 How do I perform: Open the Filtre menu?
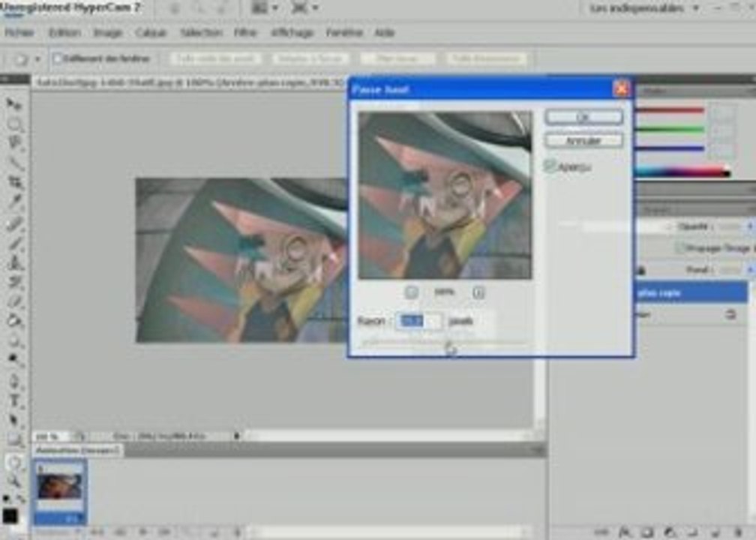point(245,33)
